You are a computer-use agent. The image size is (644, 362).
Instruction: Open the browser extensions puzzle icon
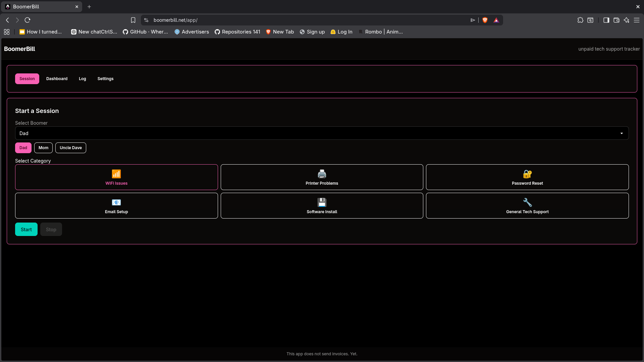click(580, 20)
